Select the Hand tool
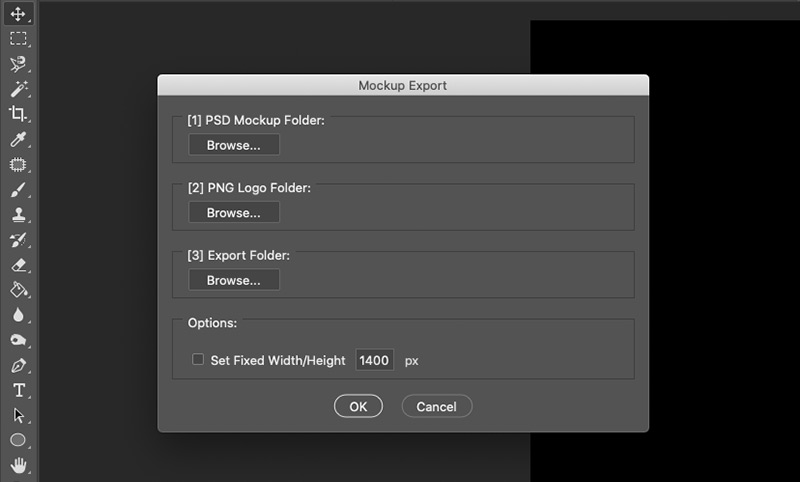The image size is (800, 482). (x=18, y=465)
